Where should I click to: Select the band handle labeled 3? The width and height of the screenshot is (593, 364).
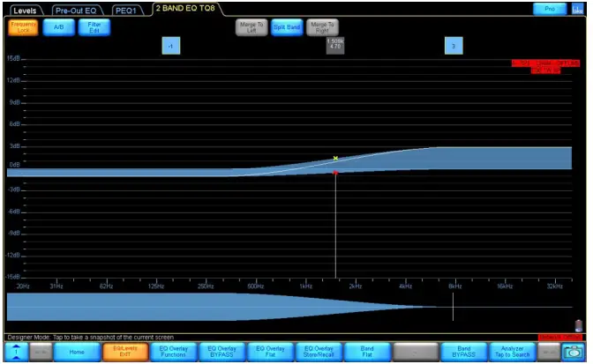click(x=454, y=46)
